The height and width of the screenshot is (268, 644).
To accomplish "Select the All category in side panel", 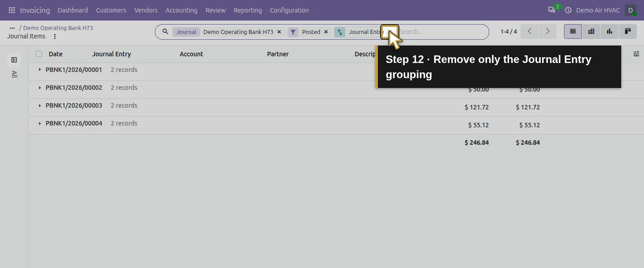I will pos(14,74).
